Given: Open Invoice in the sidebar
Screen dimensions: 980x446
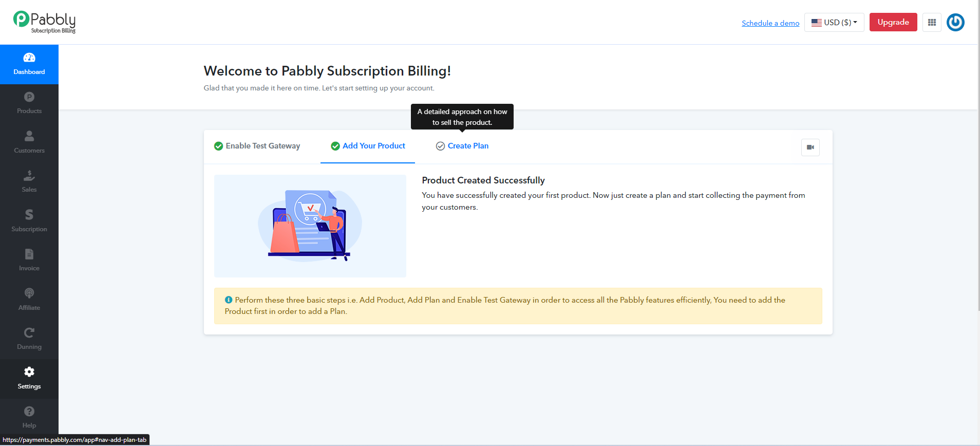Looking at the screenshot, I should click(x=29, y=261).
